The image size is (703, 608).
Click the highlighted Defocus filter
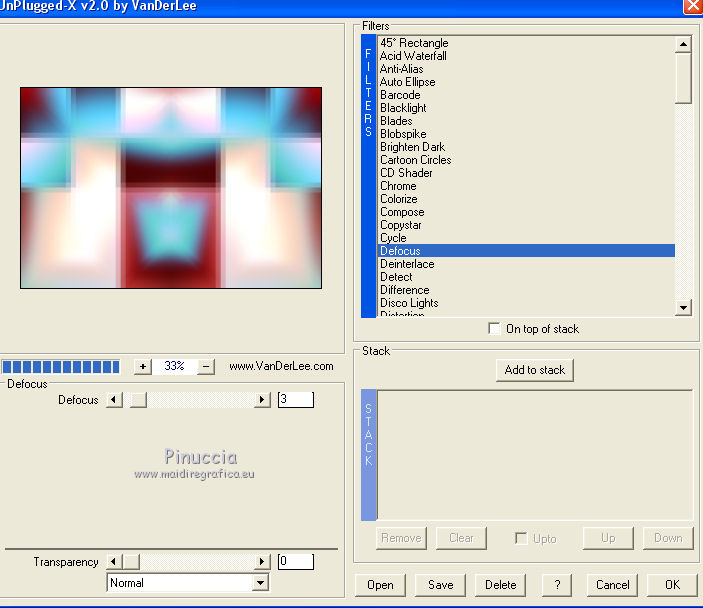[526, 251]
